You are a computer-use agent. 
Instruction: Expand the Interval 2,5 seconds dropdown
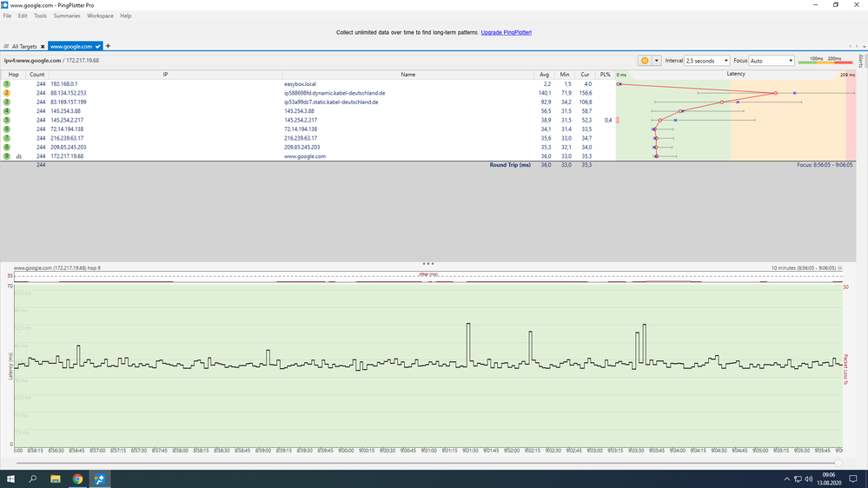click(x=706, y=61)
